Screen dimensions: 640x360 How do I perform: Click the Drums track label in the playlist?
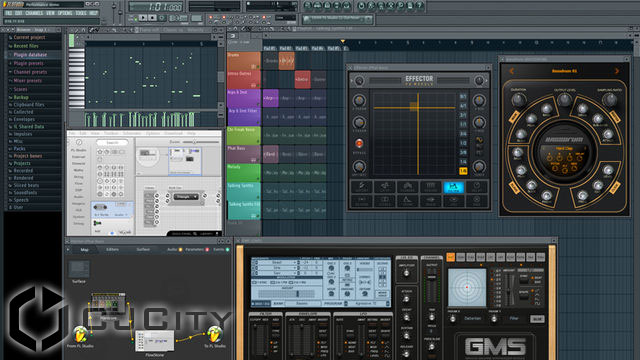243,61
